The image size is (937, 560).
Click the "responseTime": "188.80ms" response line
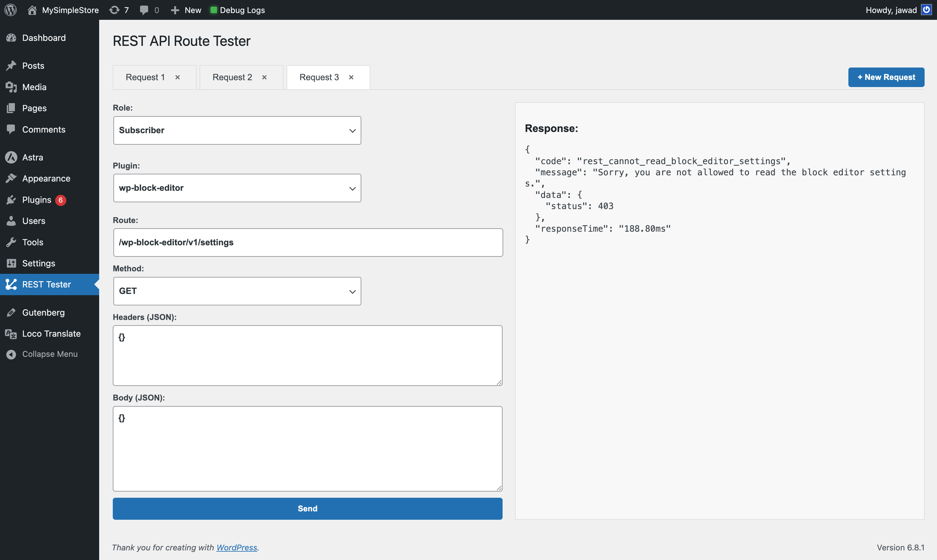click(603, 229)
